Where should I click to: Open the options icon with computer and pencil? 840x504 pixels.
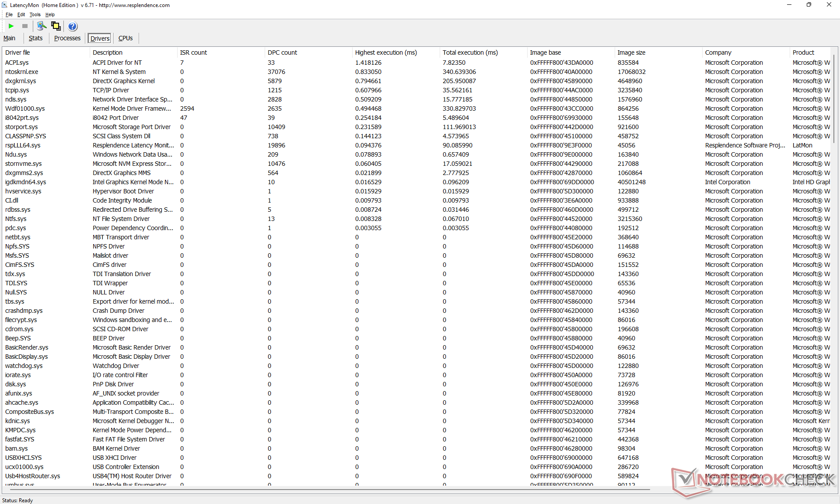tap(42, 26)
